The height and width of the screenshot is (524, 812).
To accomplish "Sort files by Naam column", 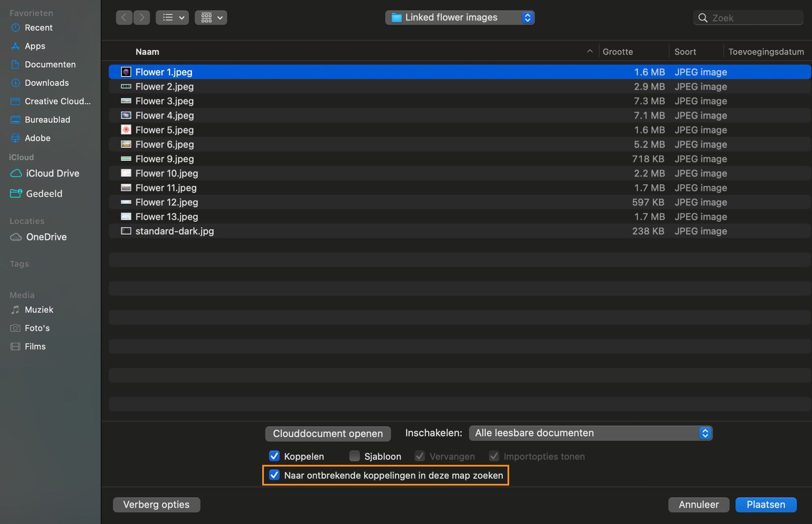I will [147, 52].
